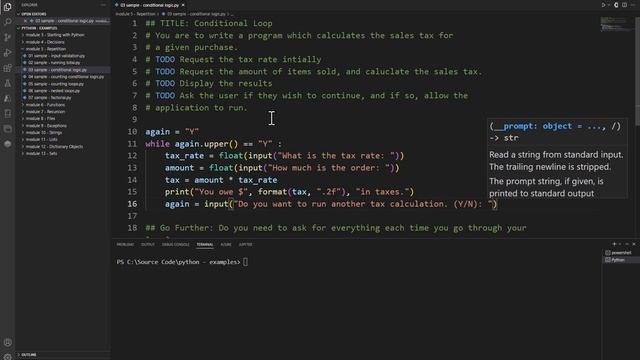
Task: Switch to the Problems panel tab
Action: tap(125, 244)
